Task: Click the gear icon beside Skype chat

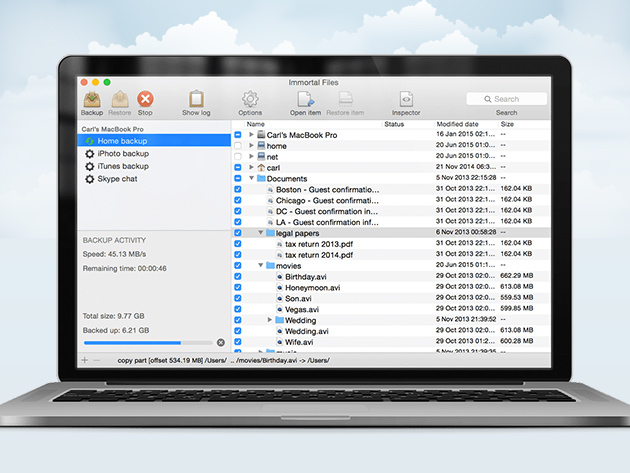Action: [90, 179]
